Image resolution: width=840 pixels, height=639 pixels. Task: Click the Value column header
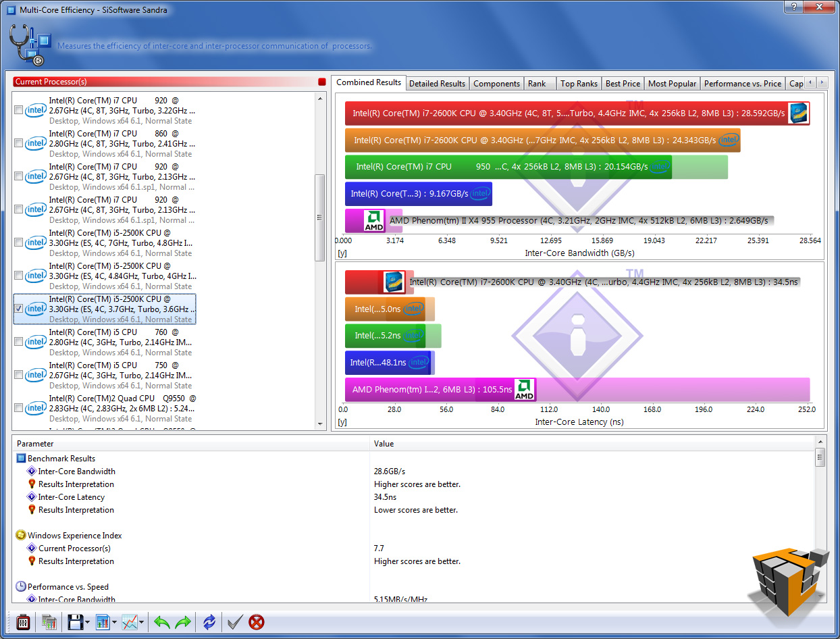[592, 444]
